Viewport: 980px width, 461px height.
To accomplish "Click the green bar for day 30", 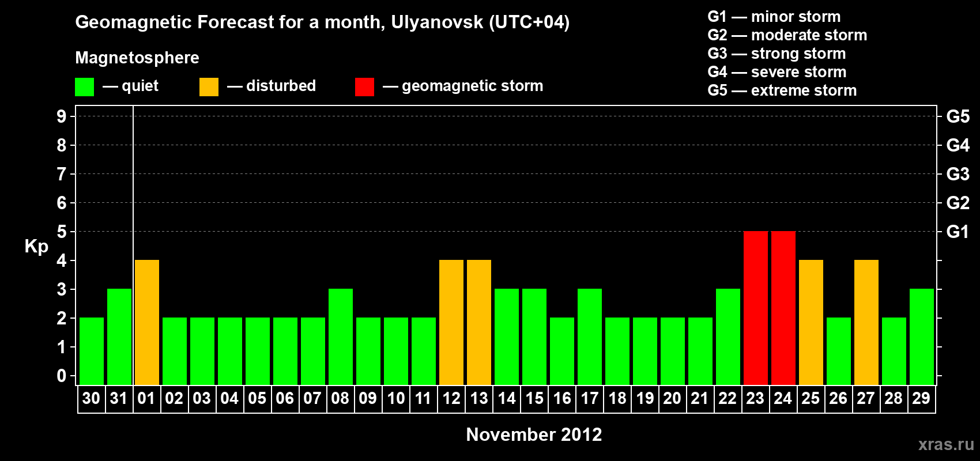I will (x=92, y=351).
